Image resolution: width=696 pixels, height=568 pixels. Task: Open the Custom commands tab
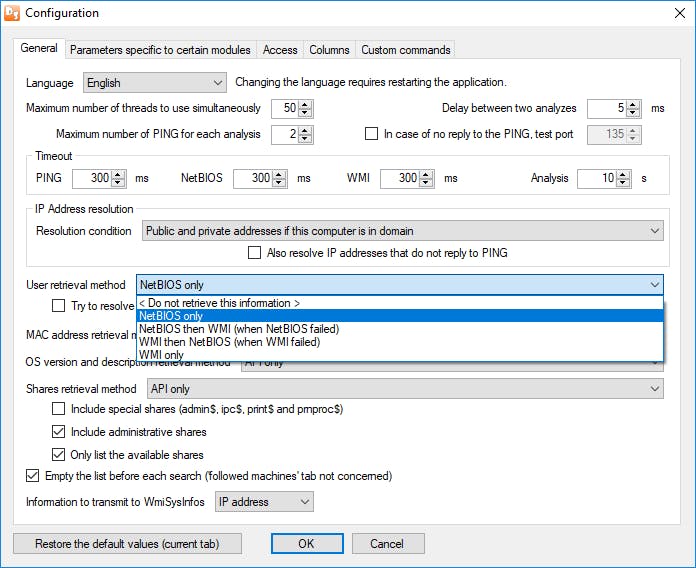coord(406,50)
